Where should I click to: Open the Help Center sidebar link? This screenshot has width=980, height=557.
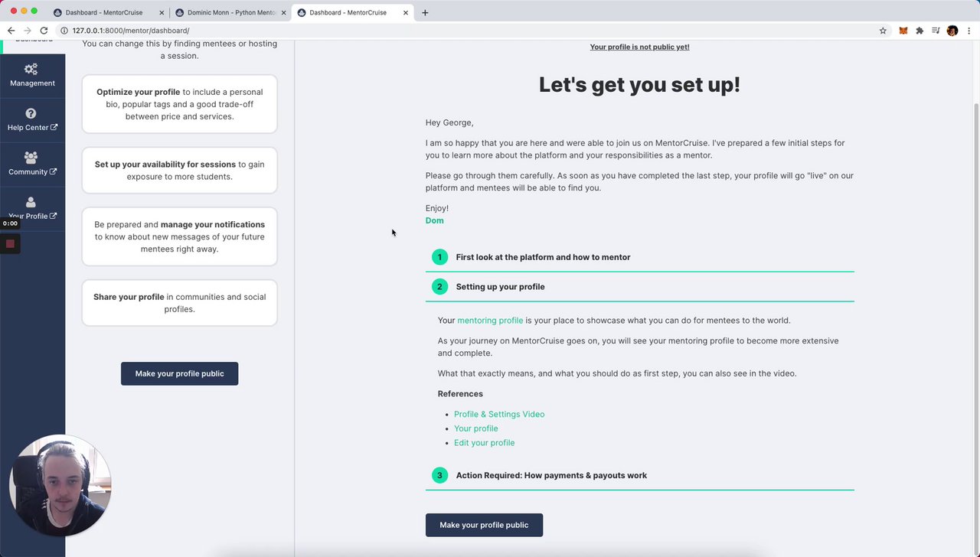(x=32, y=119)
